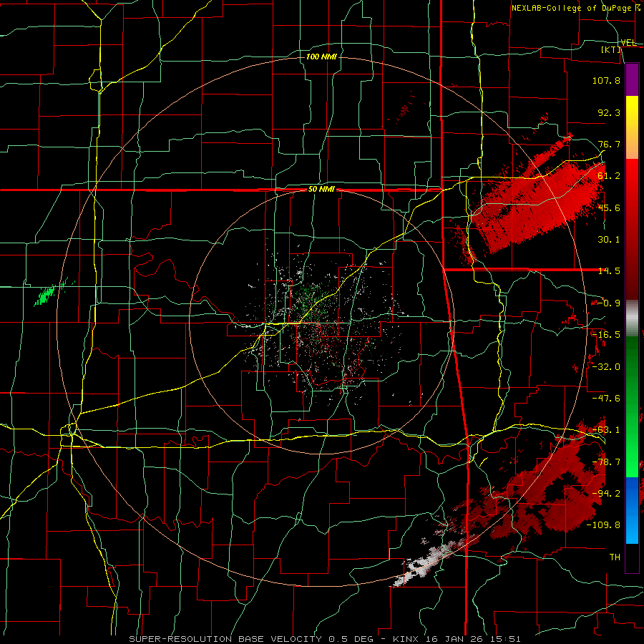Click the blue segment of the color bar
Screen dimensions: 644x644
632,510
